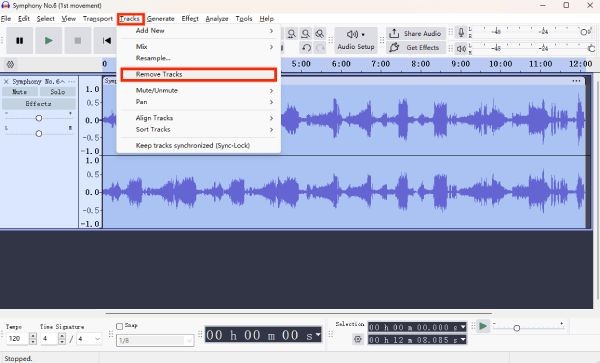
Task: Select Remove Tracks menu item
Action: [199, 74]
